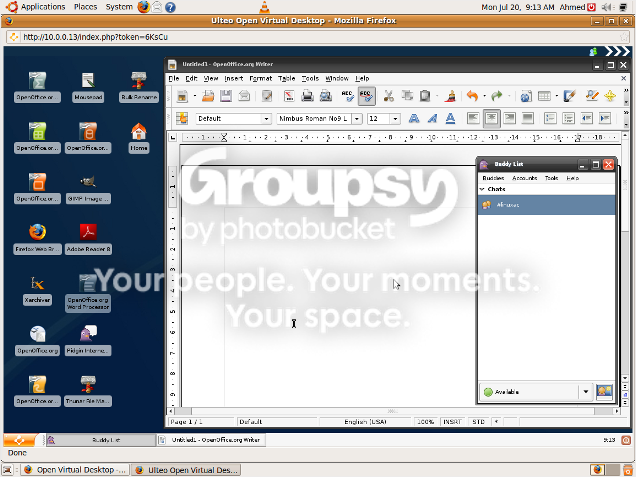
Task: Open Find and Replace icon
Action: click(x=592, y=96)
